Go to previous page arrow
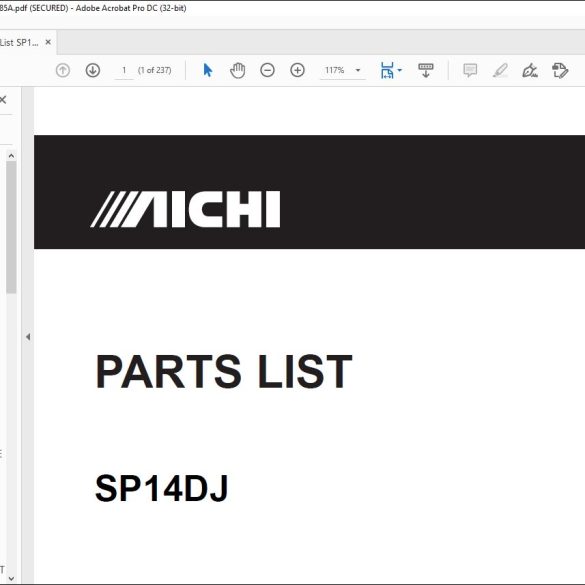 [63, 70]
